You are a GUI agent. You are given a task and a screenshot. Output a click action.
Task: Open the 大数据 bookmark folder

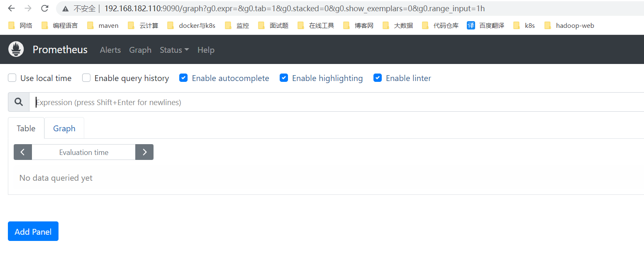tap(398, 26)
